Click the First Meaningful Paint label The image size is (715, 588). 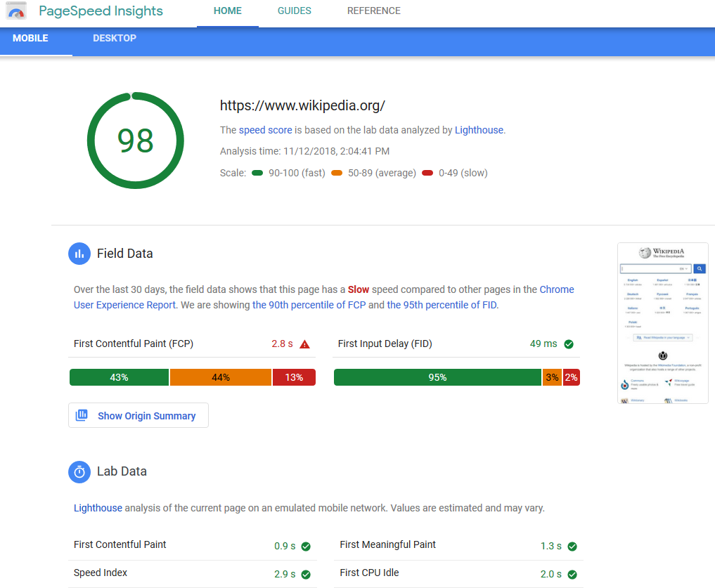pyautogui.click(x=387, y=544)
